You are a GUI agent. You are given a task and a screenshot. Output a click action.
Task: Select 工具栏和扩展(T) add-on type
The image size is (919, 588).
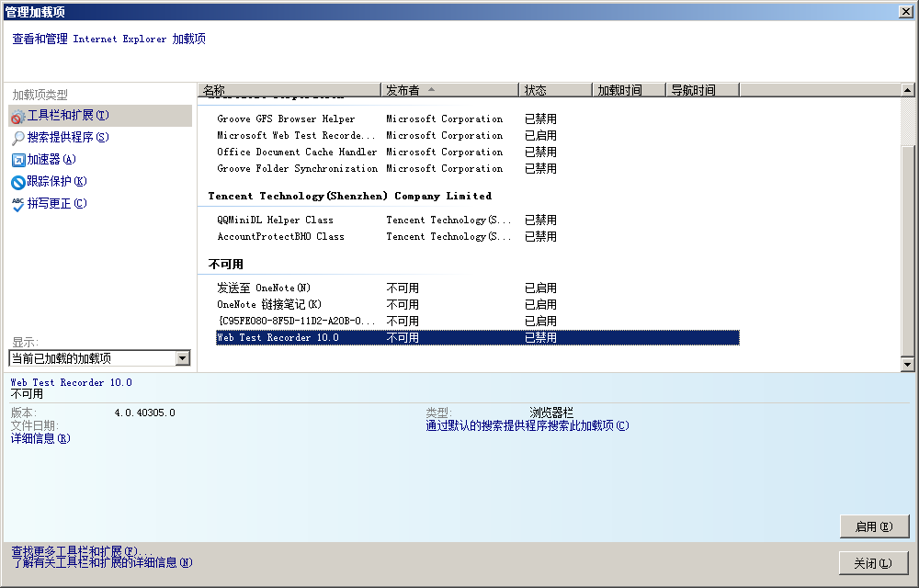pyautogui.click(x=100, y=116)
